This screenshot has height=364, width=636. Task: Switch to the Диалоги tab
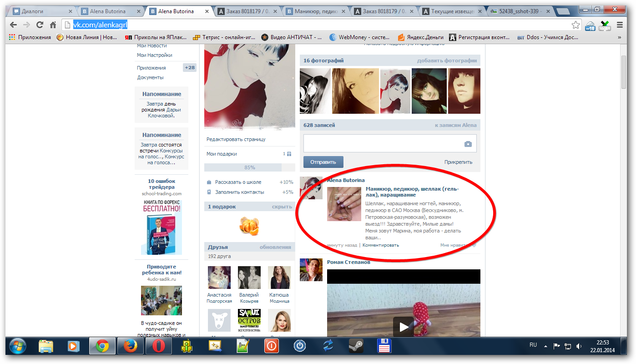pos(42,11)
